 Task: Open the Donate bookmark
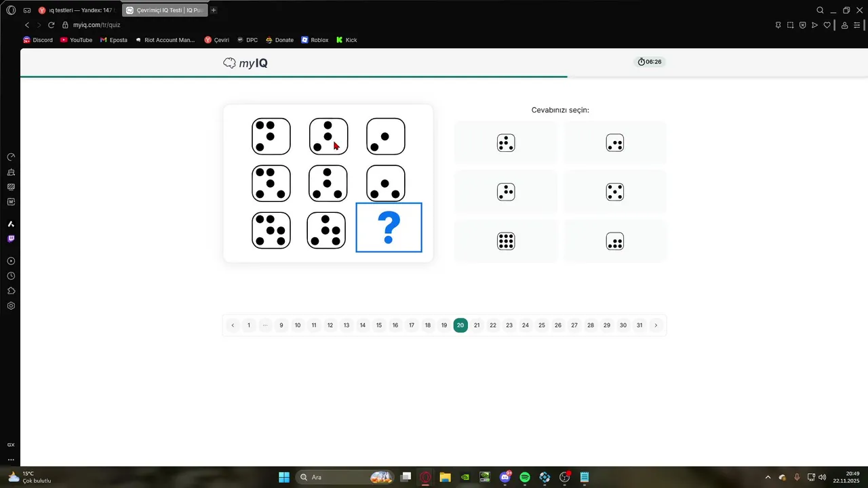point(279,40)
